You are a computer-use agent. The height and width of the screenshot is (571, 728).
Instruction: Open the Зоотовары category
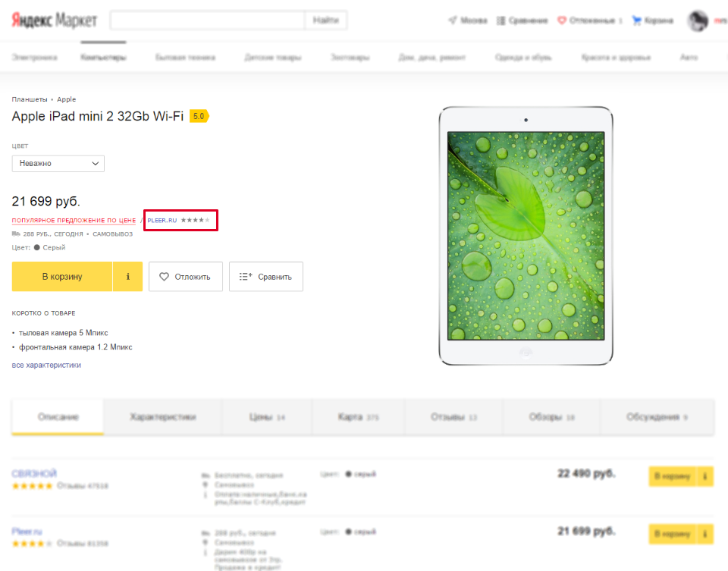point(350,58)
